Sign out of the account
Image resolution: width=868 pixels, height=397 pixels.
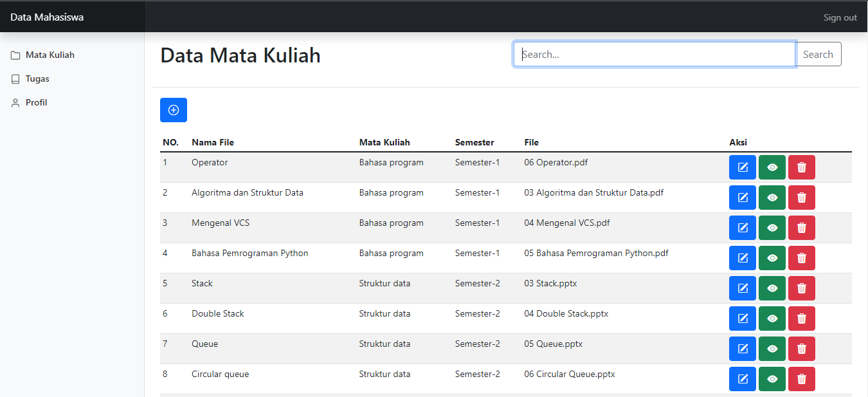point(840,17)
